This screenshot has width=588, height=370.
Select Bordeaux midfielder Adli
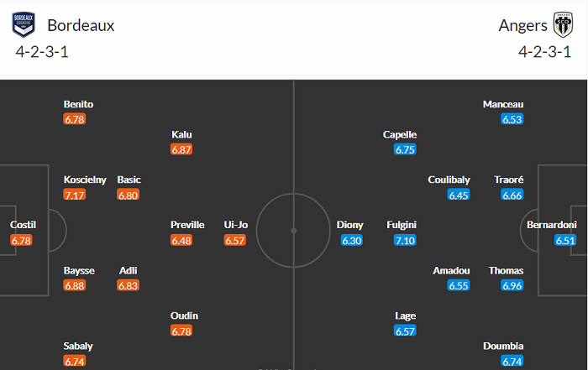128,271
